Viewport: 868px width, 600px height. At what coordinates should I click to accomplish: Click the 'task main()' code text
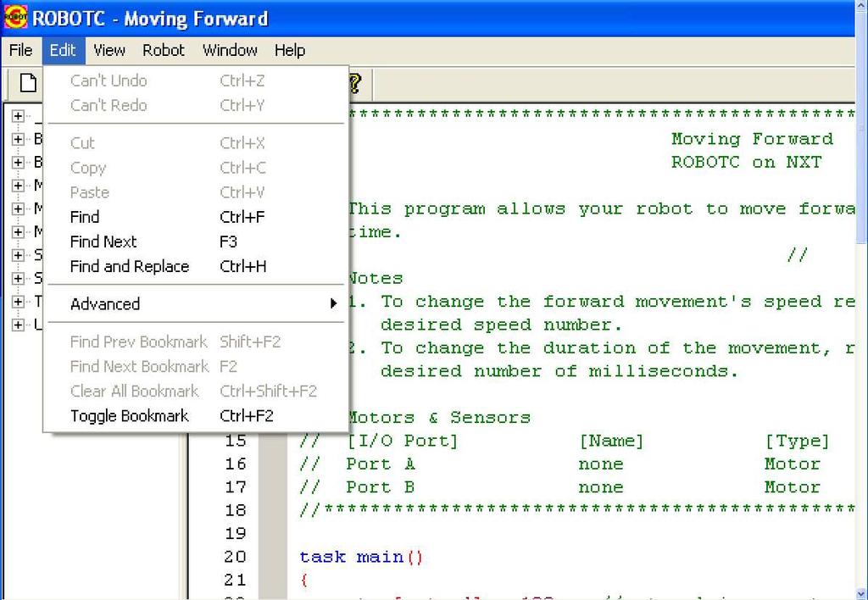tap(361, 557)
